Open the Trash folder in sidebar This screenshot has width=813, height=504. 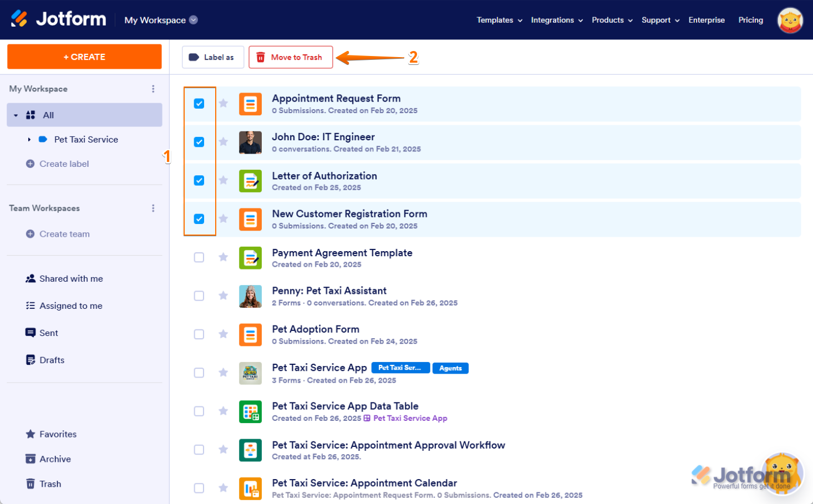tap(50, 484)
